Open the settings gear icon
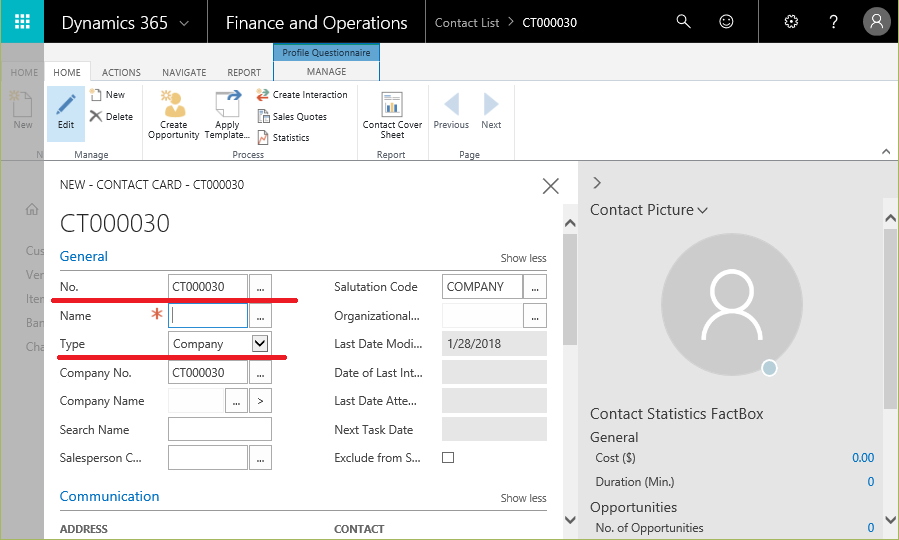Viewport: 899px width, 540px height. pyautogui.click(x=791, y=22)
